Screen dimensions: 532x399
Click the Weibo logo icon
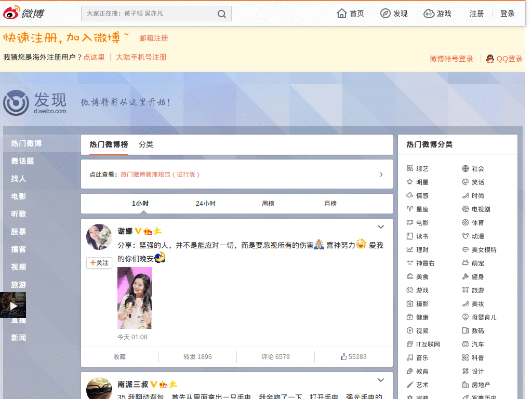coord(11,13)
